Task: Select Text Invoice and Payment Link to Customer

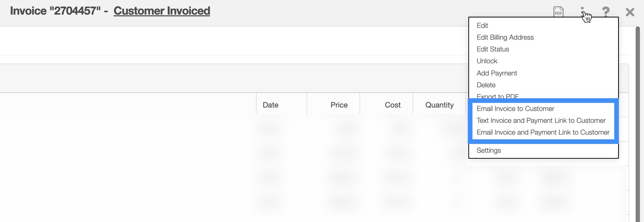Action: (x=541, y=120)
